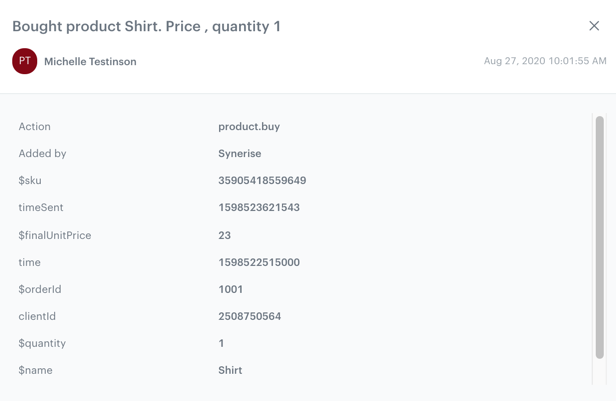Click the $name value Shirt

pos(230,371)
